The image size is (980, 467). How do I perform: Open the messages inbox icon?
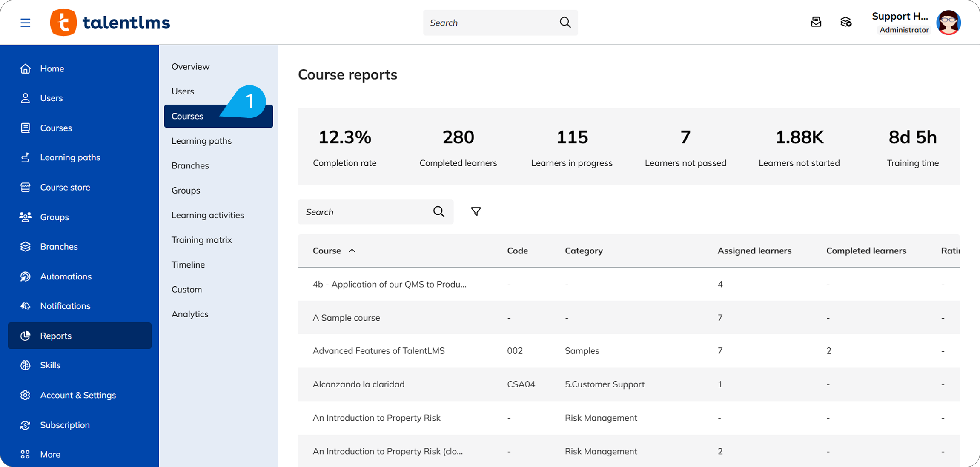pos(816,22)
